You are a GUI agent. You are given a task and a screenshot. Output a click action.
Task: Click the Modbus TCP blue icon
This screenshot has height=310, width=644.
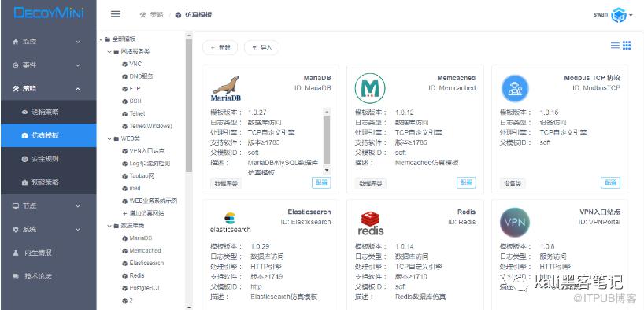coord(515,88)
